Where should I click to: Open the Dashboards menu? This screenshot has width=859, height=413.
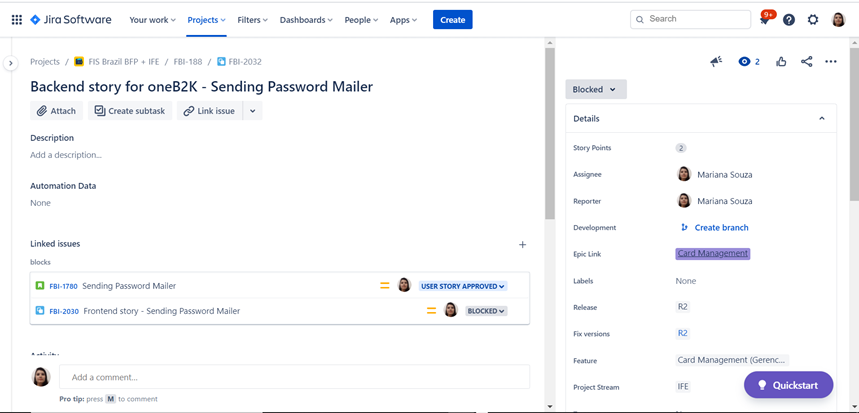point(306,20)
